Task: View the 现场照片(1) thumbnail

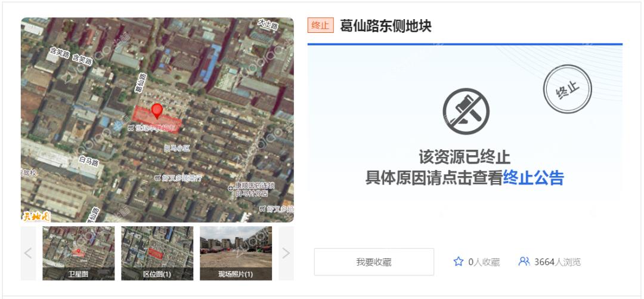Action: click(236, 254)
